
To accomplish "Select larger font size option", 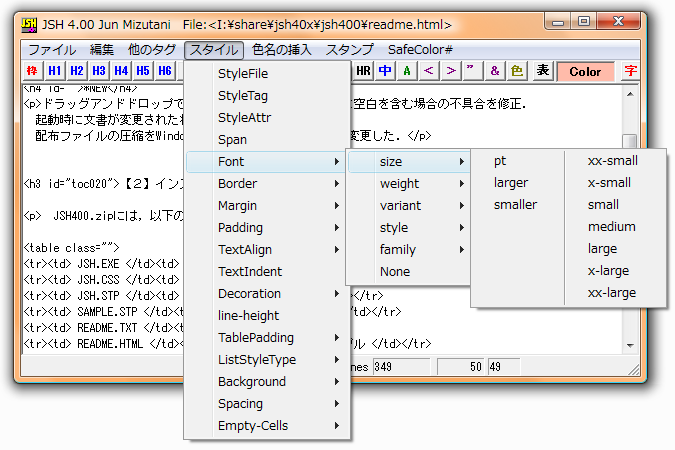I will (518, 183).
